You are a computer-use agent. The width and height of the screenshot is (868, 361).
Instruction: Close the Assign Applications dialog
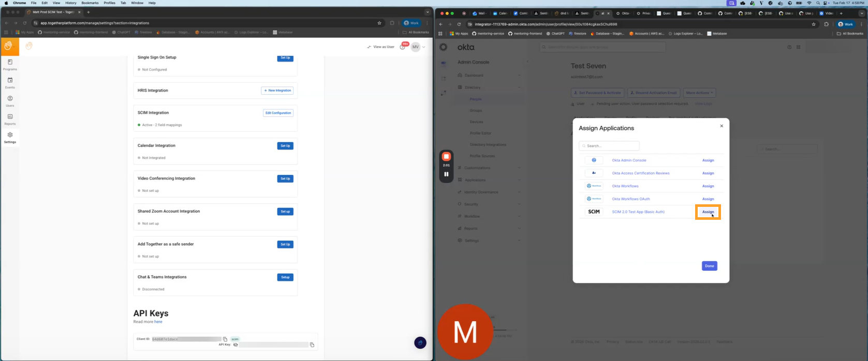tap(722, 126)
